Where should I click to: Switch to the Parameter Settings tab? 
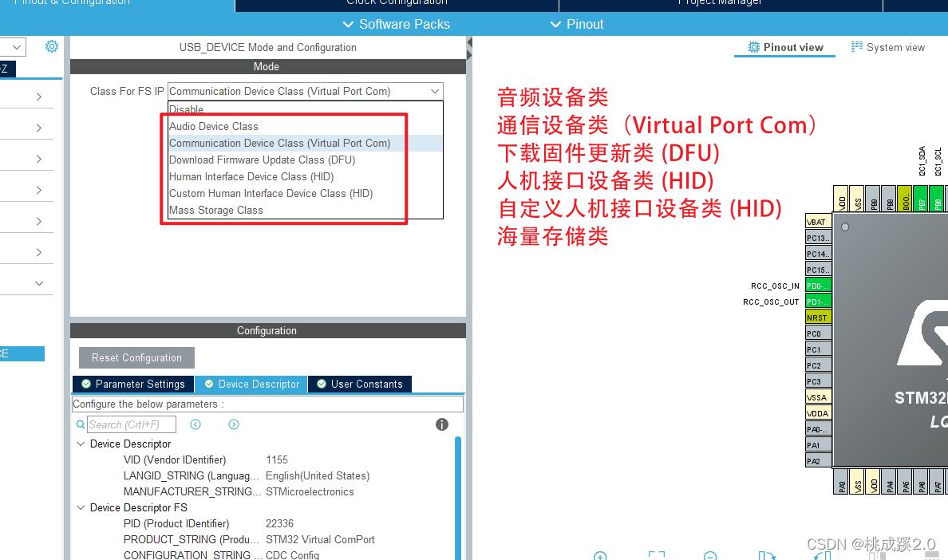pos(132,384)
